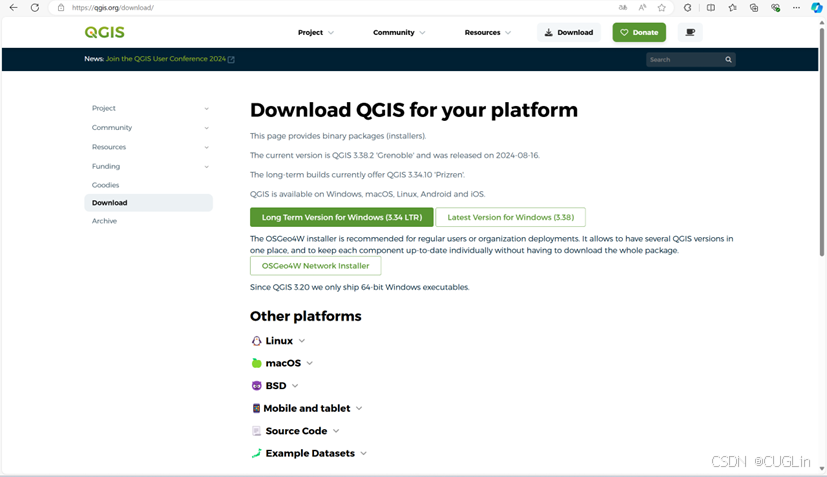Click OSGeo4W Network Installer button
The image size is (827, 477).
click(315, 266)
